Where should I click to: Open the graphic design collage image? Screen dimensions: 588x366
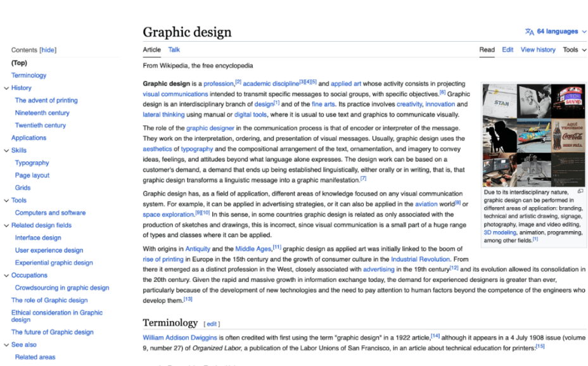coord(534,136)
